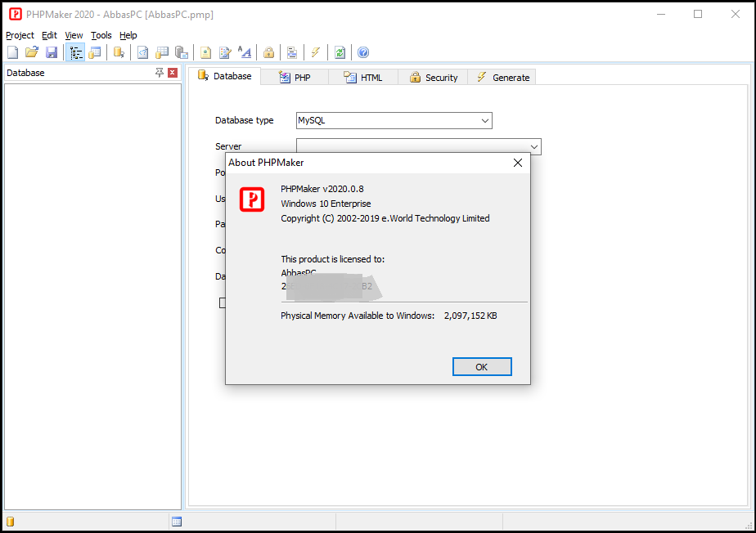Open the Project menu
This screenshot has width=756, height=533.
point(20,35)
